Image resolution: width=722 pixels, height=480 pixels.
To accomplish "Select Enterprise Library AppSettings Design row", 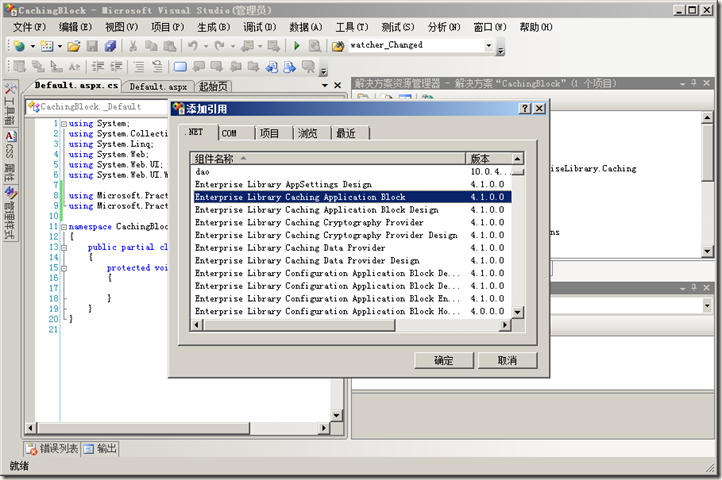I will coord(352,184).
